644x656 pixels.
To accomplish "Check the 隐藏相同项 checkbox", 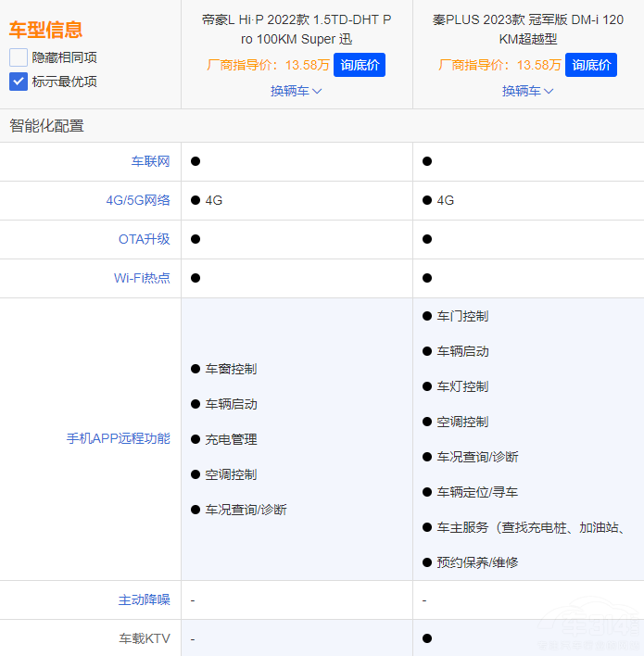I will coord(19,57).
